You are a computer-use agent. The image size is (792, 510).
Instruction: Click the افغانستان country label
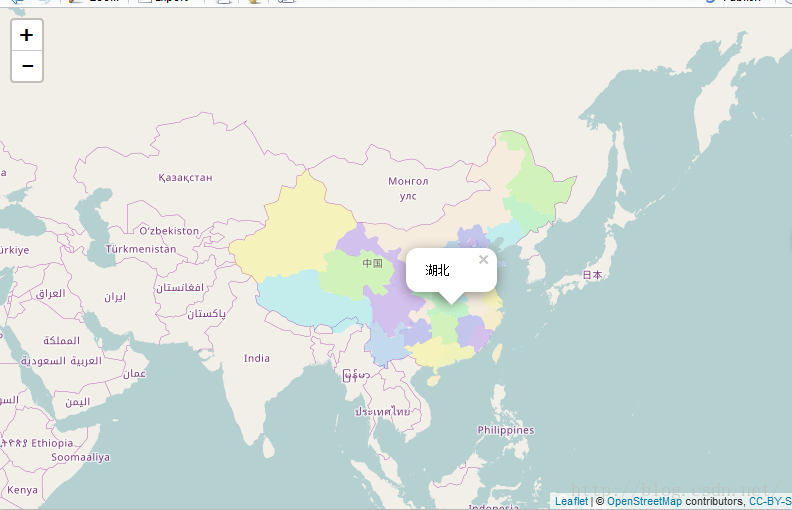tap(180, 287)
